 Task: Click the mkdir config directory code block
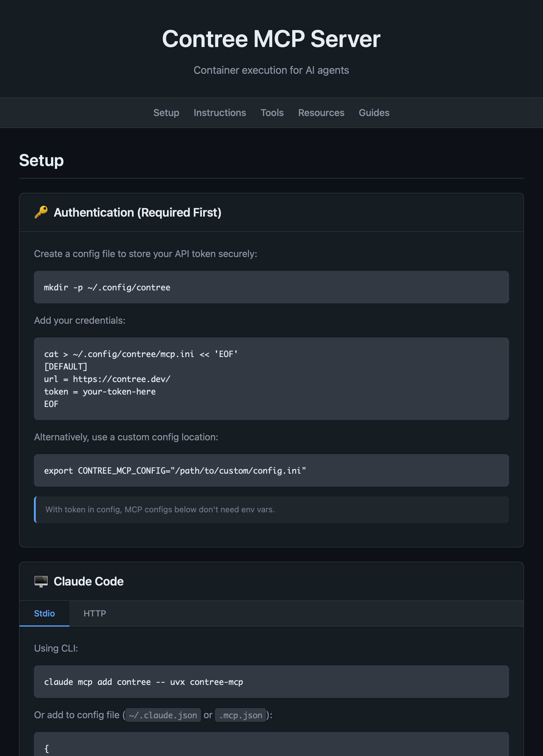click(x=271, y=287)
